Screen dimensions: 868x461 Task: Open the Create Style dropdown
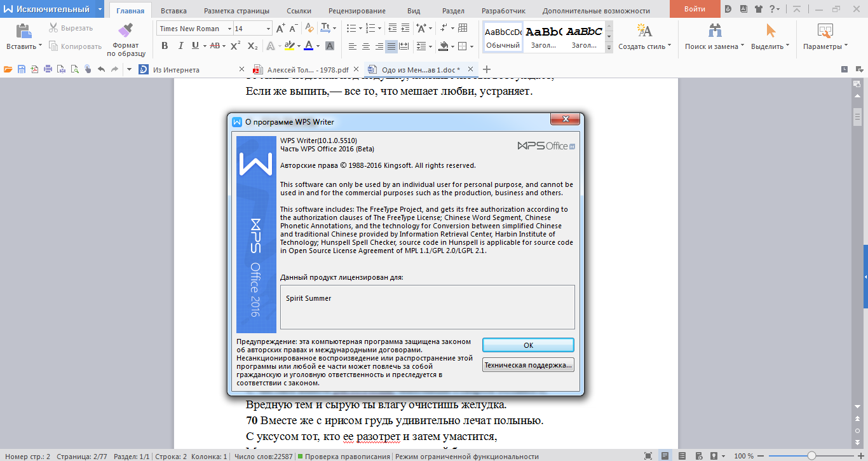point(670,46)
